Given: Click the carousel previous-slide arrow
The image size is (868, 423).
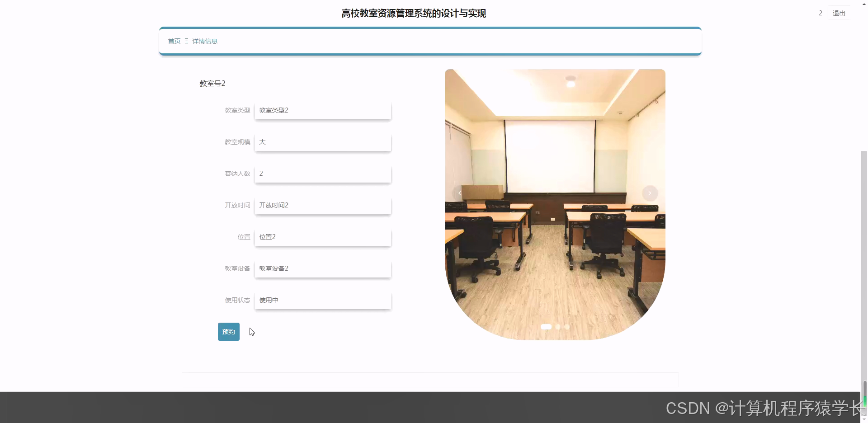Looking at the screenshot, I should click(460, 193).
